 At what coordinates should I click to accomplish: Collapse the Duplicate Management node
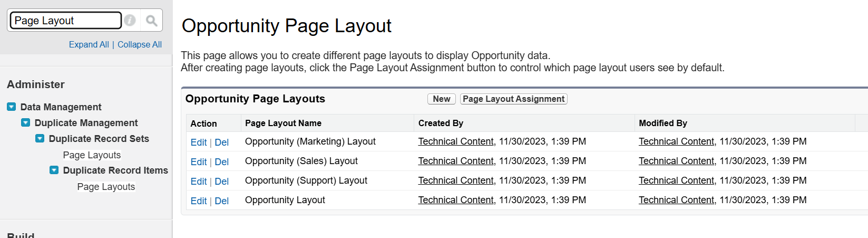(25, 122)
